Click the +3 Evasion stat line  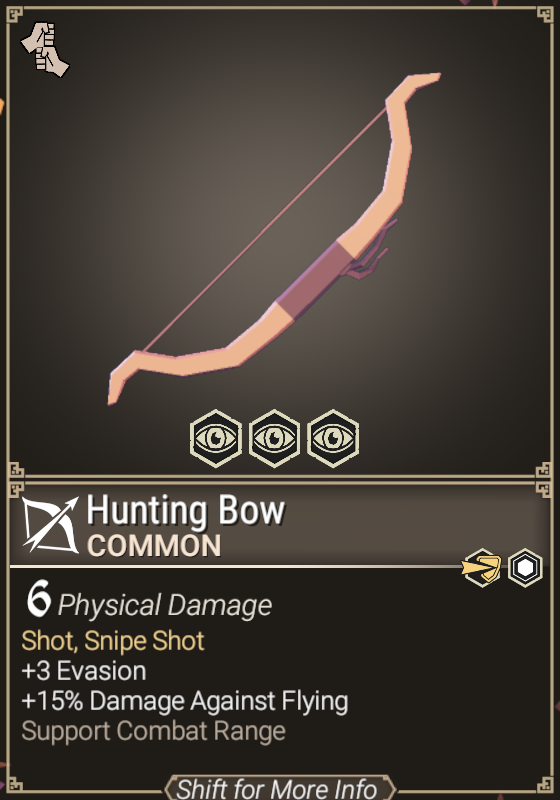coord(84,670)
